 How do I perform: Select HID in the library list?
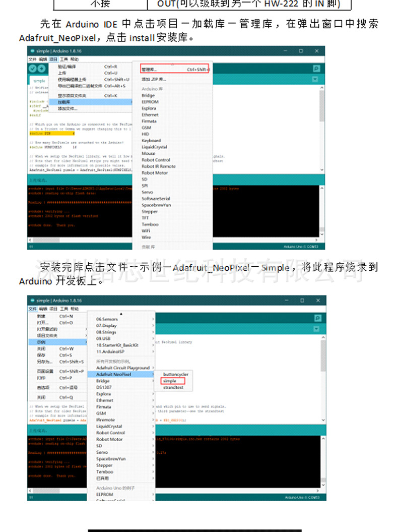coord(146,134)
